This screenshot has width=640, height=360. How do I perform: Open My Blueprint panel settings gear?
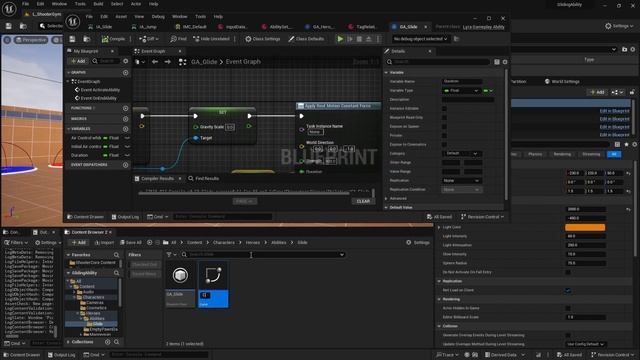(126, 61)
